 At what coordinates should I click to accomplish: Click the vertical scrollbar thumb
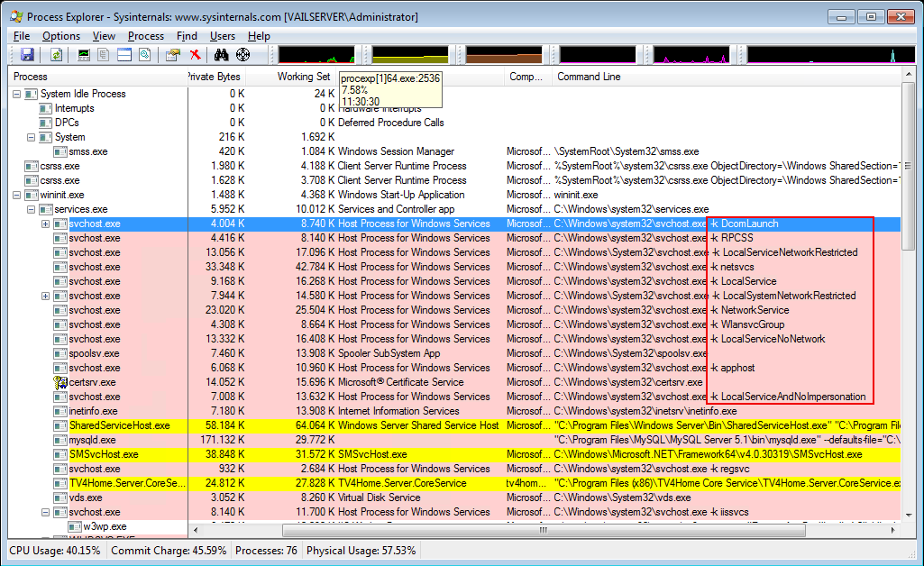[908, 166]
